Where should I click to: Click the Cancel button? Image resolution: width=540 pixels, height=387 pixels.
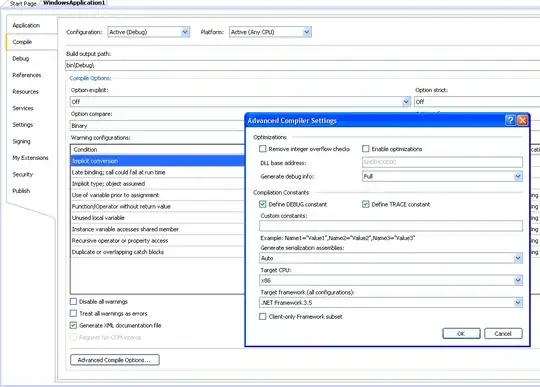pyautogui.click(x=503, y=334)
